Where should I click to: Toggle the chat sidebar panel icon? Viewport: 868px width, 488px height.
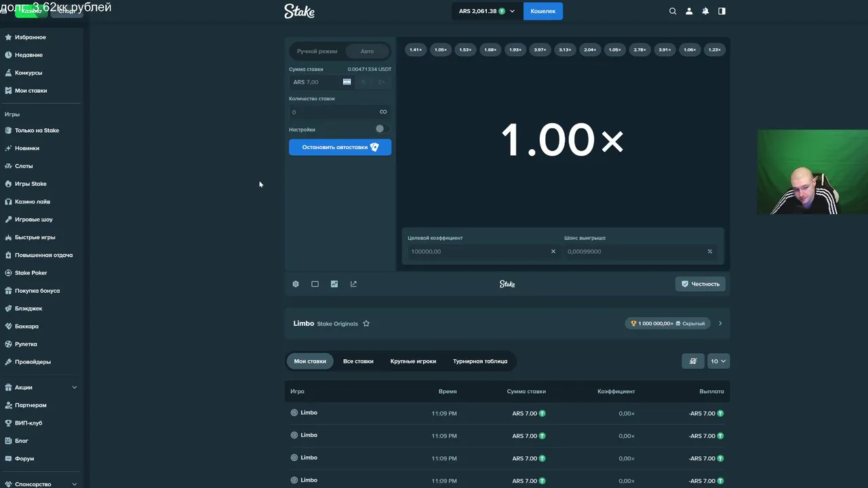tap(722, 11)
